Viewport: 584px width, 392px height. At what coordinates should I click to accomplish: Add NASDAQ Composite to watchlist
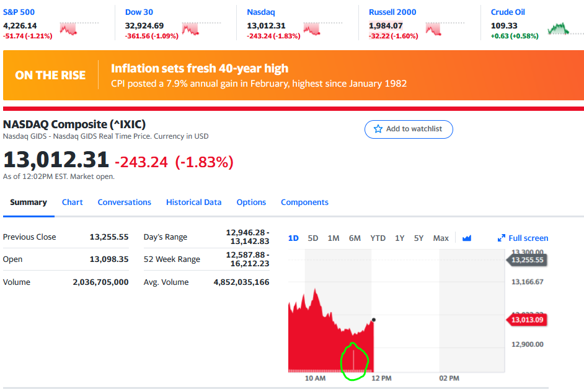tap(409, 129)
